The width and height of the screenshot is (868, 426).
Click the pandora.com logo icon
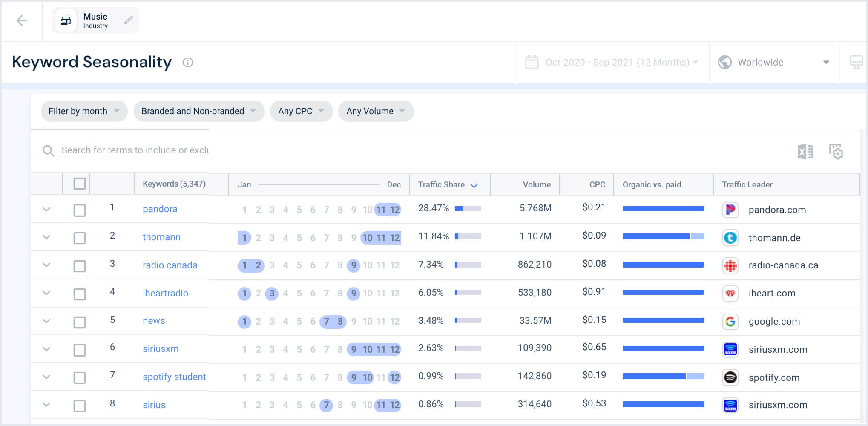pos(730,210)
